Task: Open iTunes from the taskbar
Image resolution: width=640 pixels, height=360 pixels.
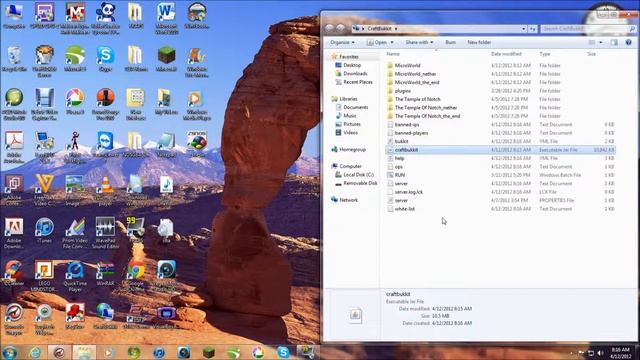Action: tap(159, 352)
